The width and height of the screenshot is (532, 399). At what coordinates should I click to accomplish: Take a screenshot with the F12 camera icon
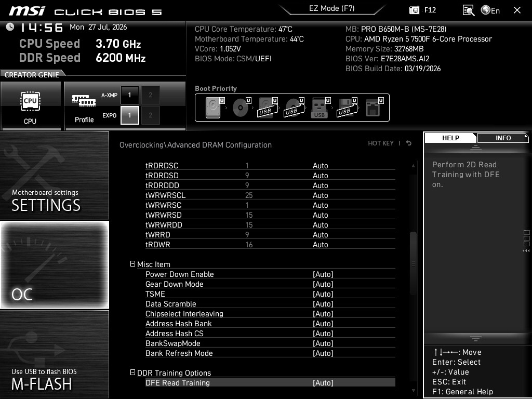(x=414, y=10)
